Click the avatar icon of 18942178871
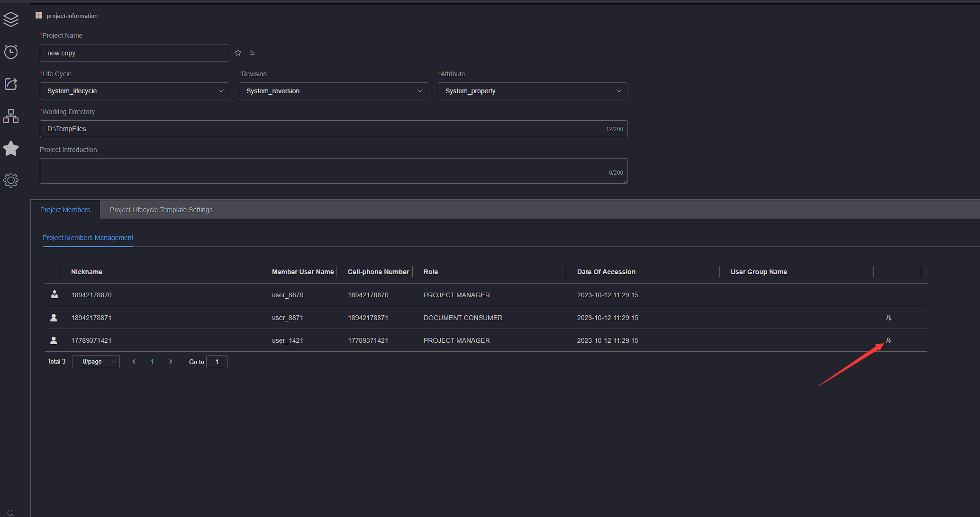The height and width of the screenshot is (517, 980). point(54,318)
